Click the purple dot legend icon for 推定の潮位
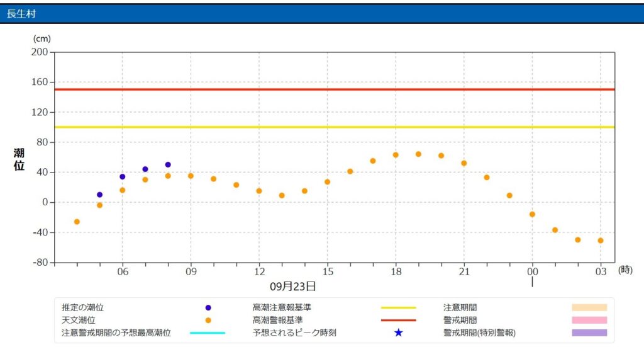 coord(208,307)
